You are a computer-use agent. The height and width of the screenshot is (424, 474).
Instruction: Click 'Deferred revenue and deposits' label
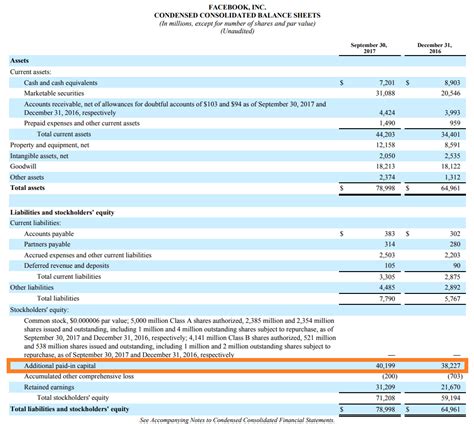coord(66,266)
